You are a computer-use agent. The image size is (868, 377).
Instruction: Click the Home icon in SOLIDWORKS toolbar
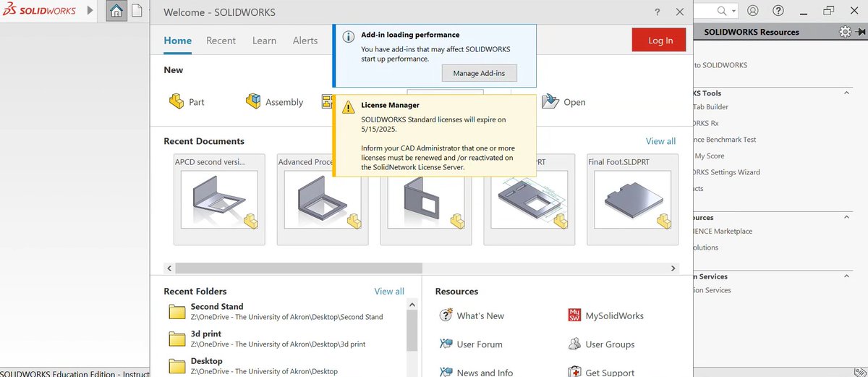(116, 12)
